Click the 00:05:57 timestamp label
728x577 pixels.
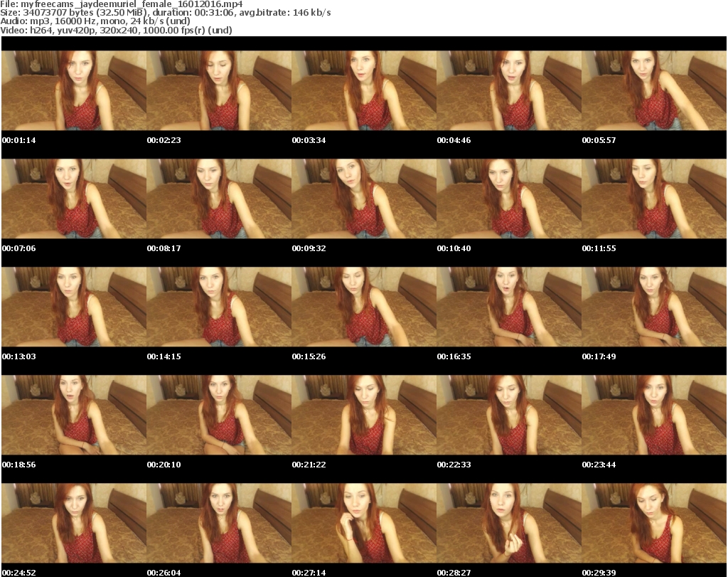(x=599, y=140)
